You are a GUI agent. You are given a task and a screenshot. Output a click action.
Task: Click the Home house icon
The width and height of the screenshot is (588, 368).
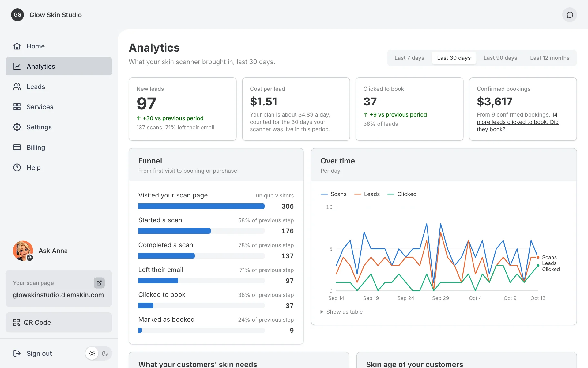17,46
